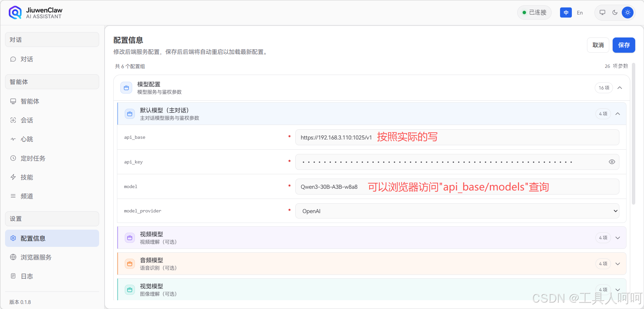Open 频道 page
The width and height of the screenshot is (644, 309).
point(52,196)
